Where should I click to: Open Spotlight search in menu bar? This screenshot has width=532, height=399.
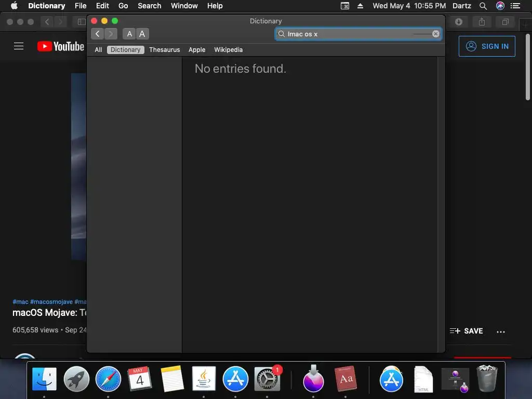point(483,6)
